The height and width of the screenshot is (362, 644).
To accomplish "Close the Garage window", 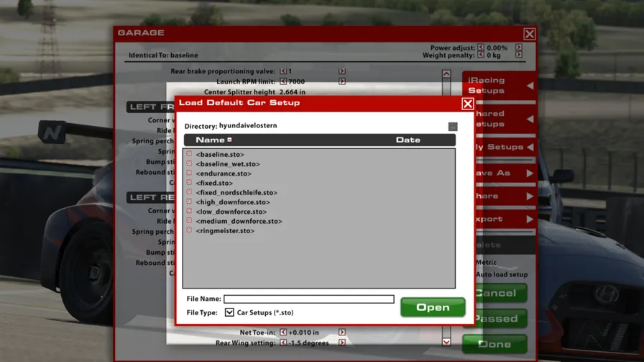I will click(530, 34).
